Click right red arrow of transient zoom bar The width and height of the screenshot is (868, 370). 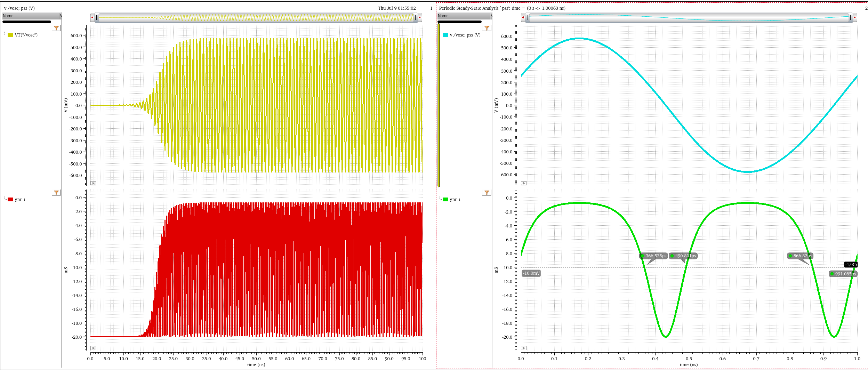420,17
